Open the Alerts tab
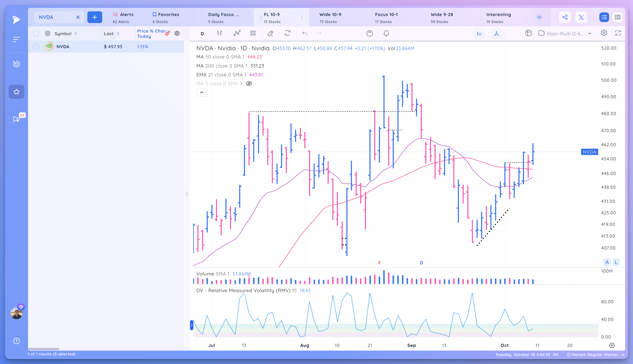 click(x=123, y=18)
